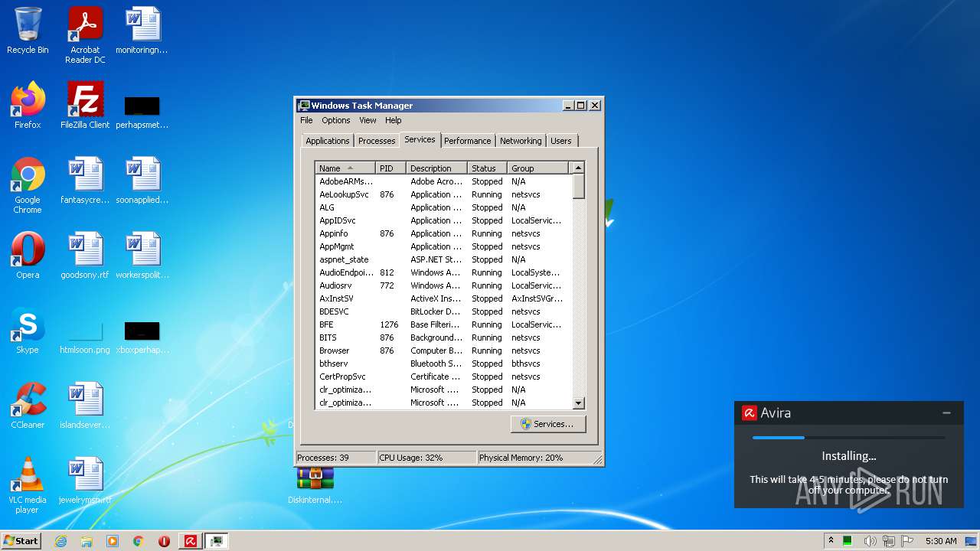Screen dimensions: 980x551
Task: Sort services by Name column
Action: point(345,168)
